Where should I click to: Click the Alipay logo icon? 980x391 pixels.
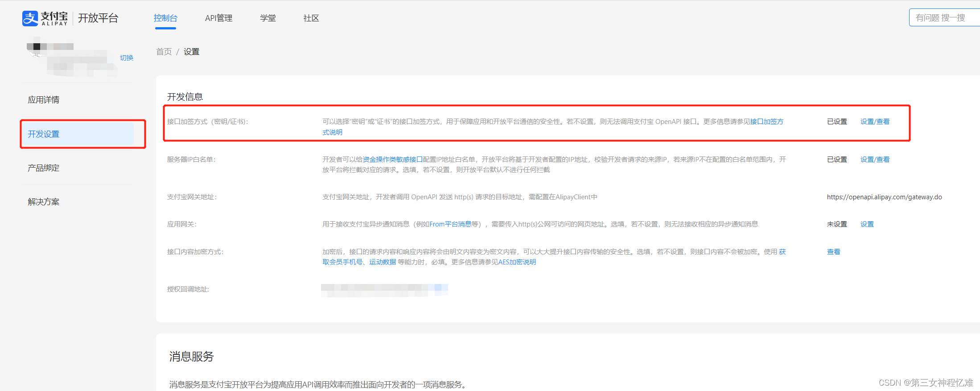pyautogui.click(x=30, y=18)
